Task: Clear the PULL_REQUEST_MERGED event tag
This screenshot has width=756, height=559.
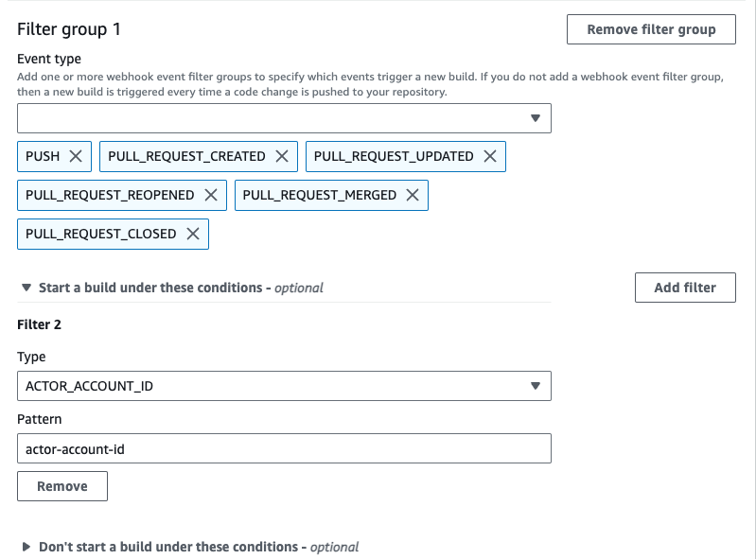Action: [x=413, y=195]
